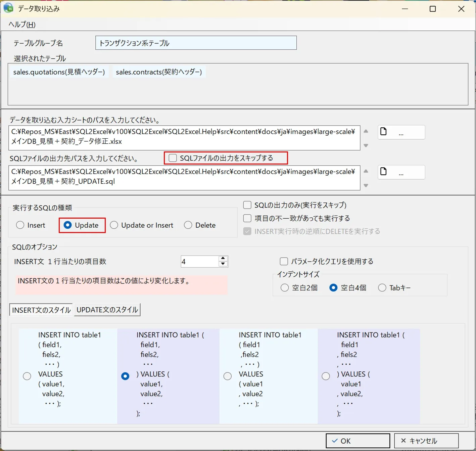Select the sales.quotations(見積ヘッダー) table chip
The image size is (476, 451).
pos(59,72)
